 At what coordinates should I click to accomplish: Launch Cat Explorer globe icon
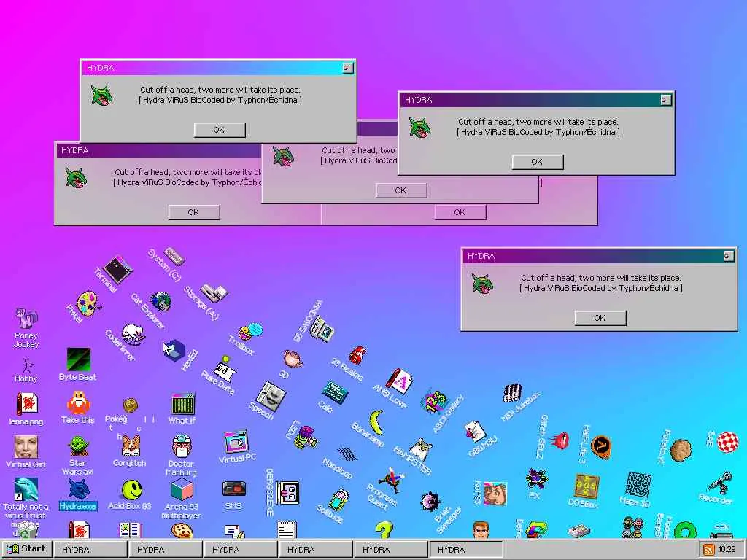[x=160, y=301]
